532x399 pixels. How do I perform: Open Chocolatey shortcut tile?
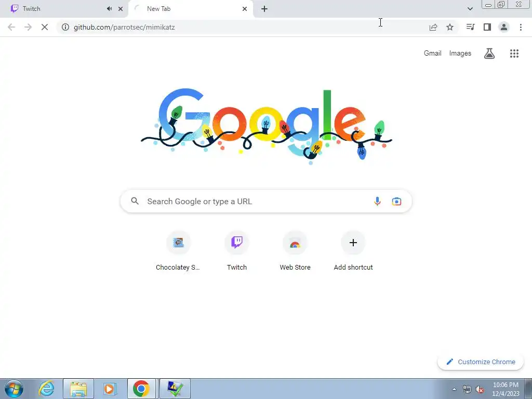click(178, 251)
